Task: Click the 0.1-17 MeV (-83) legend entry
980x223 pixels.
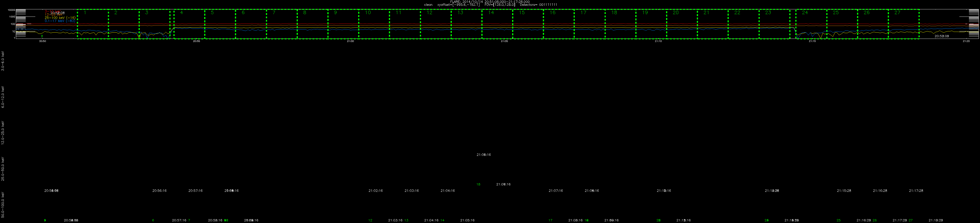Action: (x=60, y=21)
